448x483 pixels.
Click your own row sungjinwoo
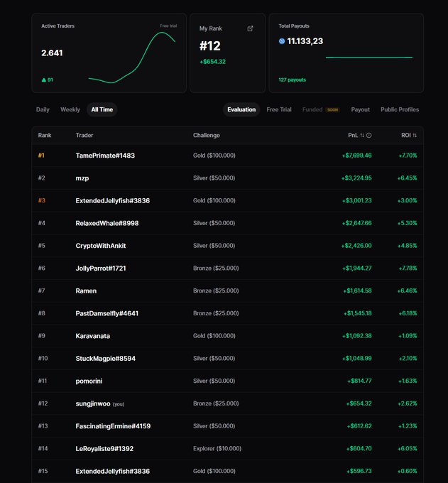tap(227, 403)
